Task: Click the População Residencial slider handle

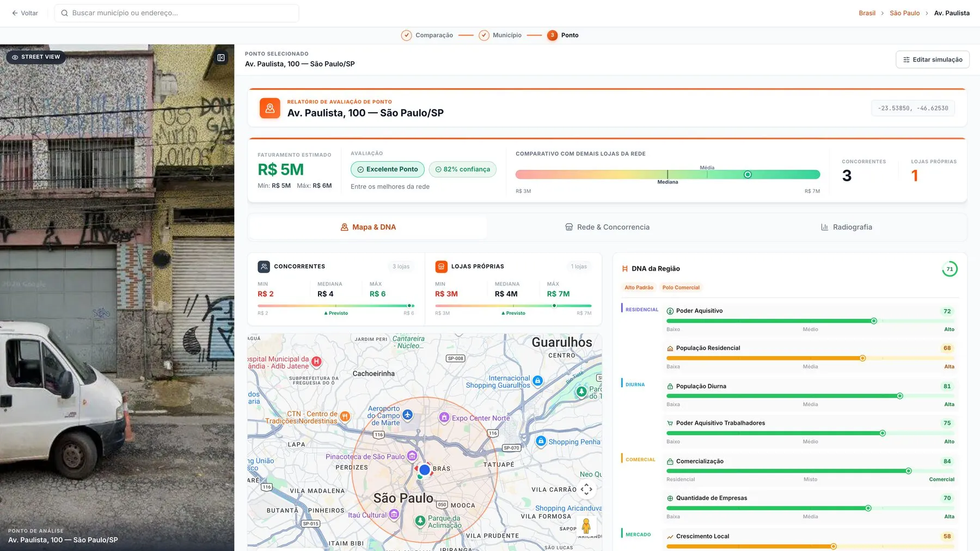Action: coord(862,358)
